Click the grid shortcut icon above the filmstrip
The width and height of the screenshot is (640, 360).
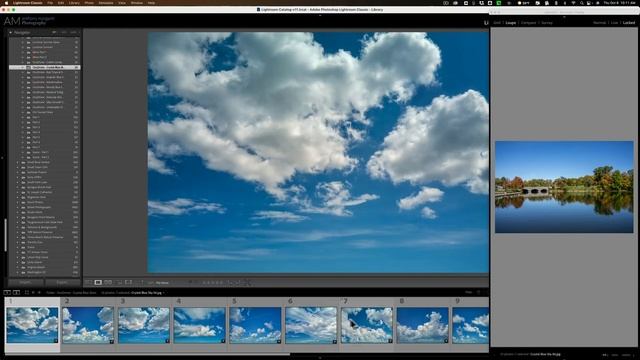pos(27,293)
